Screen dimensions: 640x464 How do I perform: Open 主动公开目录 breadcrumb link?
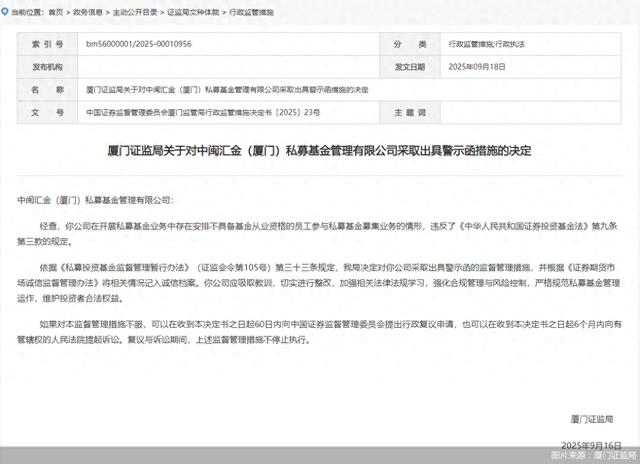pos(135,12)
